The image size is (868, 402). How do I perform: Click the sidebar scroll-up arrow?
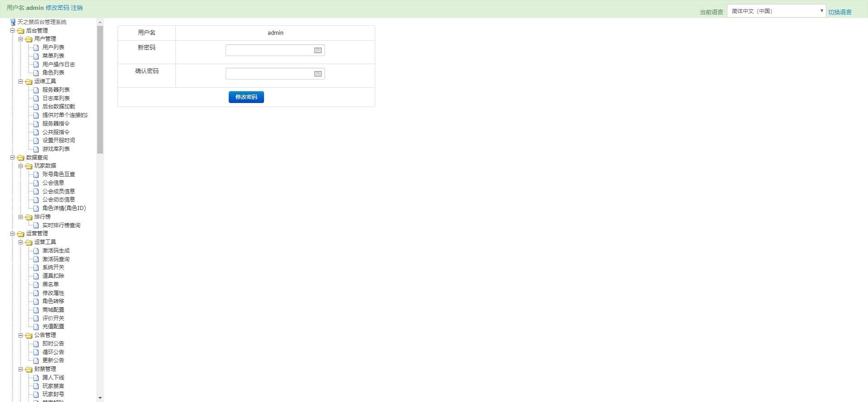[x=100, y=22]
